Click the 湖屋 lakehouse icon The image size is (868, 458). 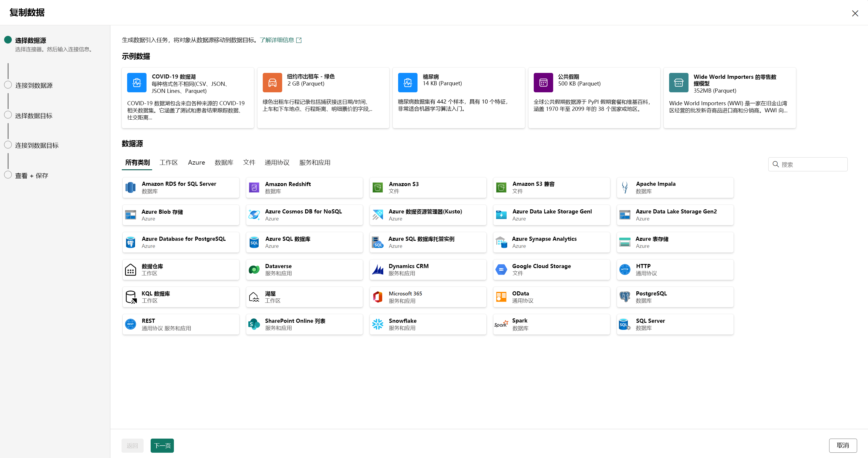pyautogui.click(x=254, y=297)
